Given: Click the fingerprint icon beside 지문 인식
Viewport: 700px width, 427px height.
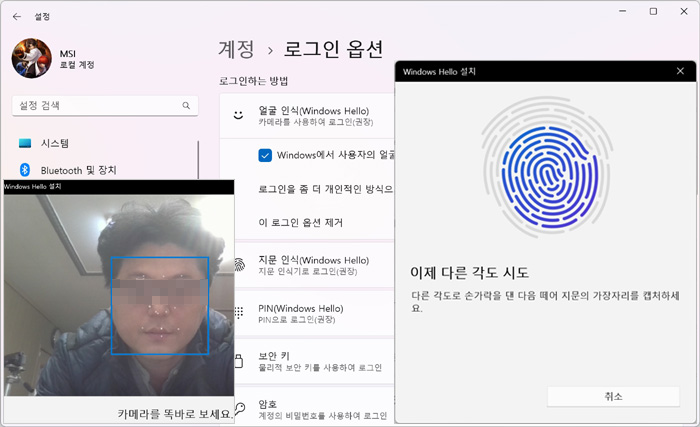Looking at the screenshot, I should 240,265.
